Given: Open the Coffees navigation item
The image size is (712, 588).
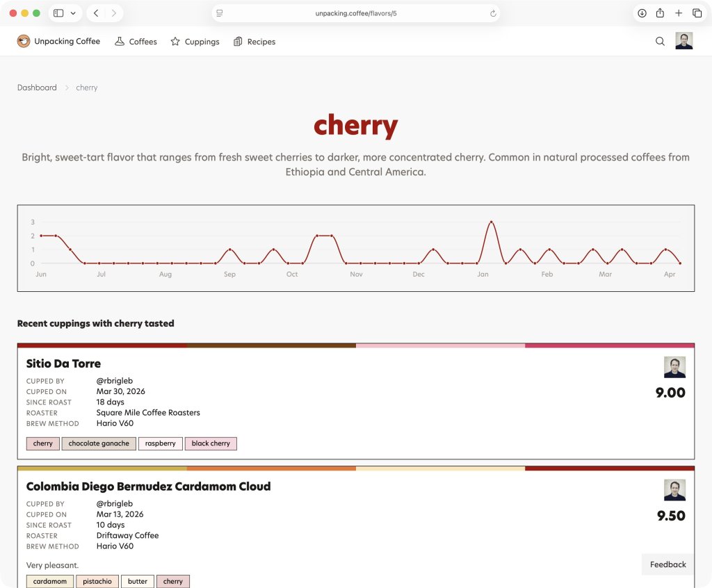Looking at the screenshot, I should [143, 41].
